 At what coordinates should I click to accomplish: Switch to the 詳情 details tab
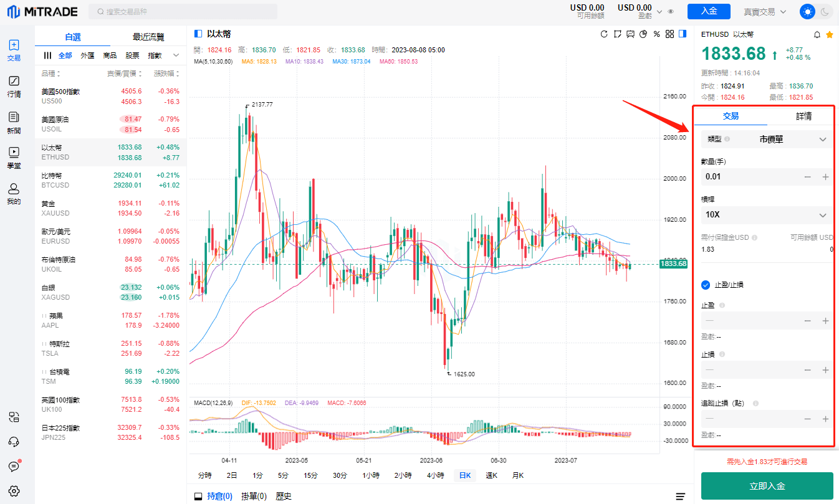click(x=803, y=116)
